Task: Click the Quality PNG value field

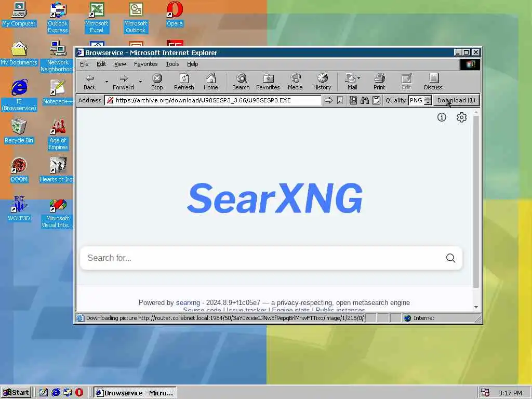Action: pos(416,100)
